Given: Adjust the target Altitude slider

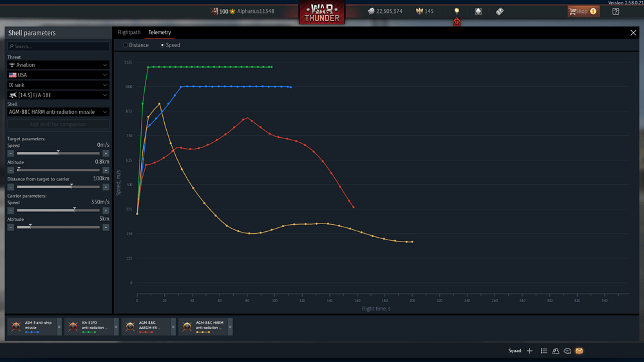Looking at the screenshot, I should coord(58,170).
